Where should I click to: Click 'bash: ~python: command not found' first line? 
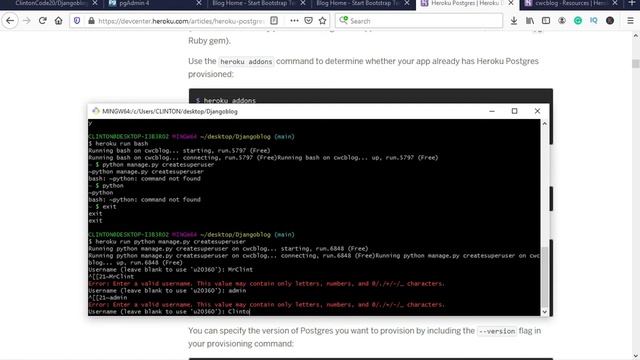[x=144, y=179]
